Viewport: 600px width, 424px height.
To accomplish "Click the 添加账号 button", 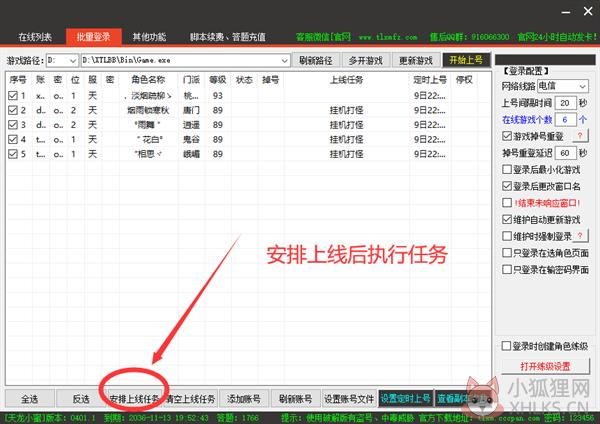I will point(244,399).
